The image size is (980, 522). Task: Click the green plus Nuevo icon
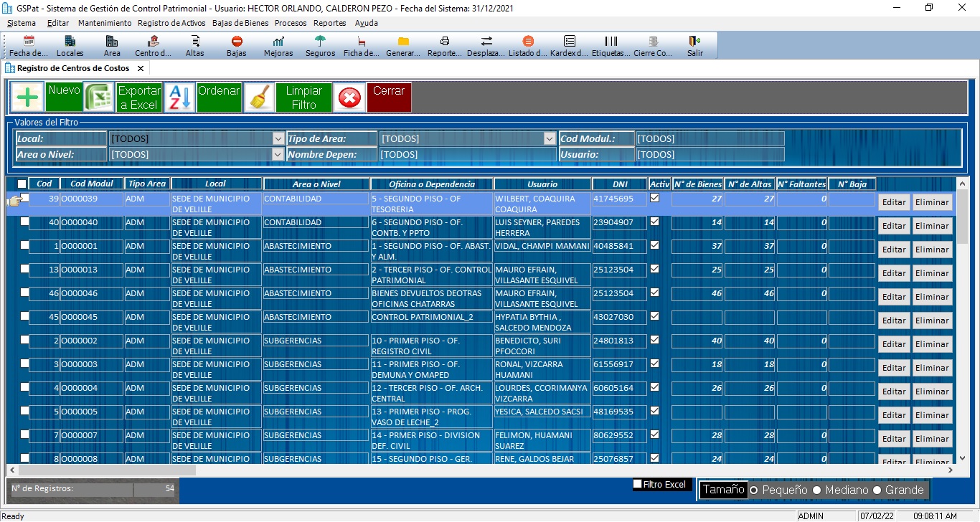[x=27, y=98]
